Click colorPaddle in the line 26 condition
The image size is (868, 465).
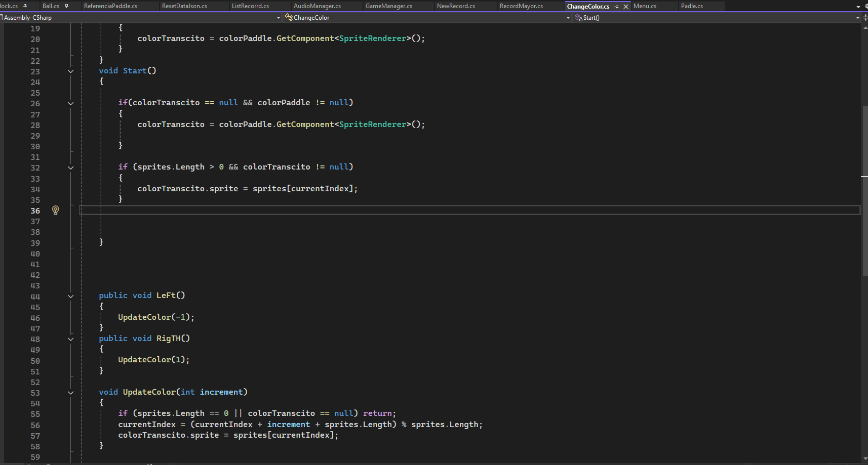(284, 103)
